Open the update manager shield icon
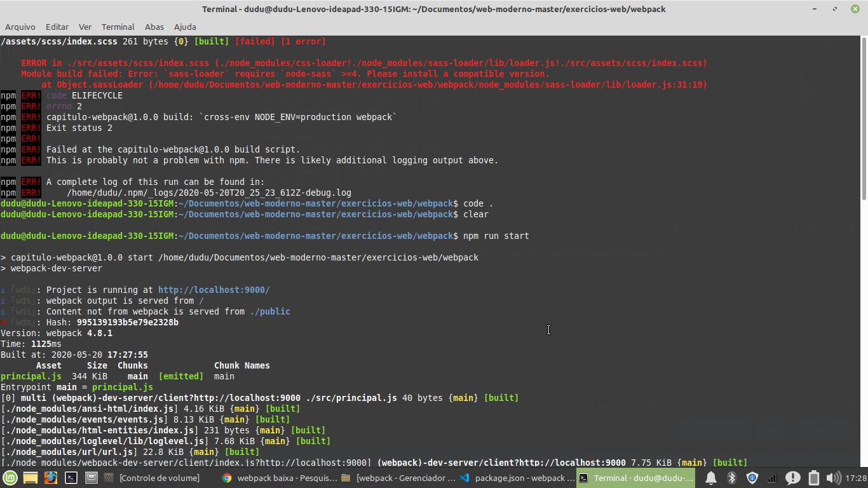Image resolution: width=868 pixels, height=488 pixels. click(752, 478)
